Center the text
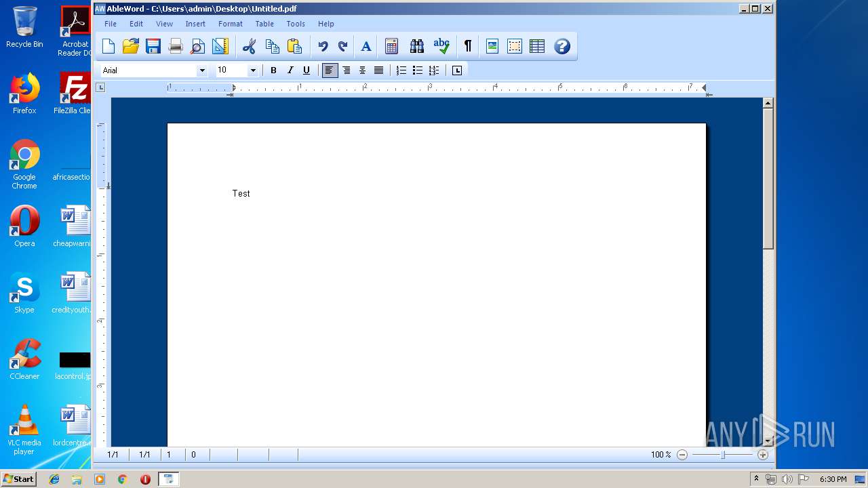Image resolution: width=868 pixels, height=488 pixels. 362,70
